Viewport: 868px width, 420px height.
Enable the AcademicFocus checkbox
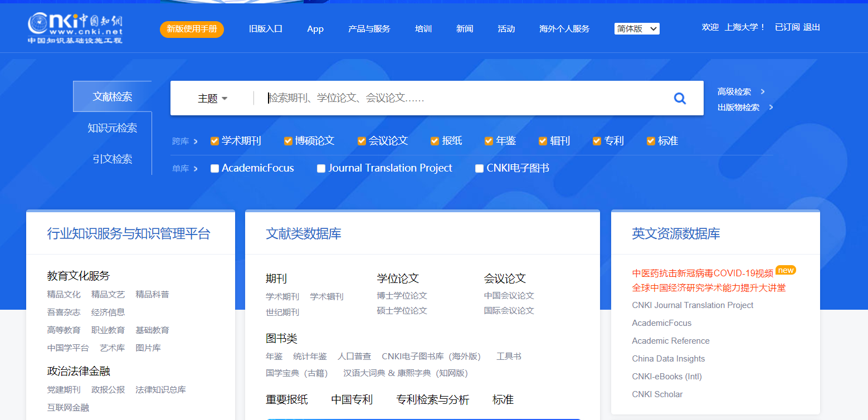(214, 168)
